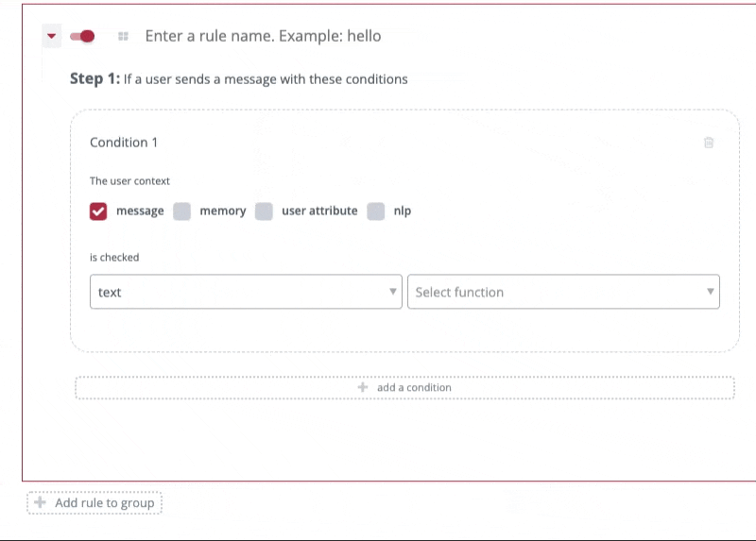Click the arrow on the text dropdown
Screen dimensions: 756x541
393,292
